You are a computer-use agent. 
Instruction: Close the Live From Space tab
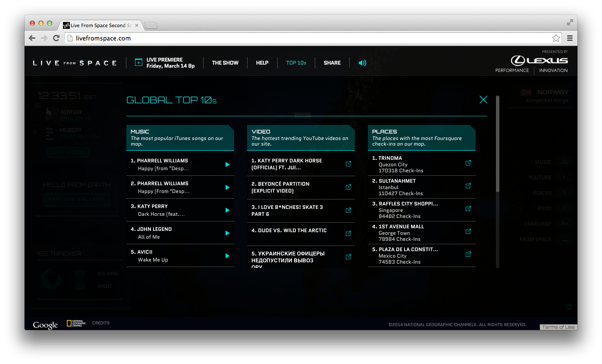click(x=137, y=25)
